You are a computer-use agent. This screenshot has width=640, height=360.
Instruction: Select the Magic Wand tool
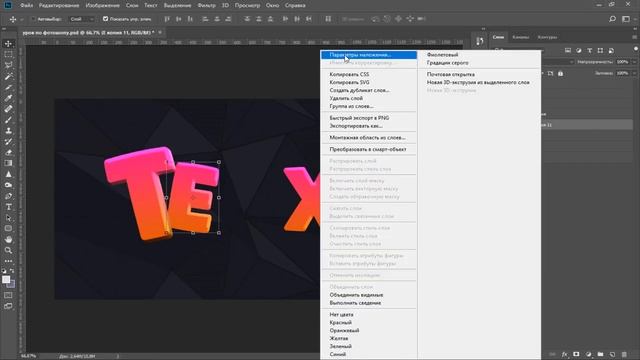pos(8,76)
